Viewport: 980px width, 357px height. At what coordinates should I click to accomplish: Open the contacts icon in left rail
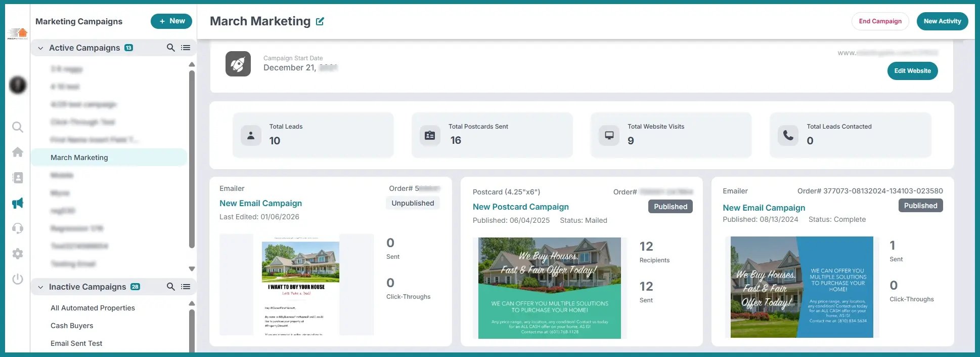[18, 178]
